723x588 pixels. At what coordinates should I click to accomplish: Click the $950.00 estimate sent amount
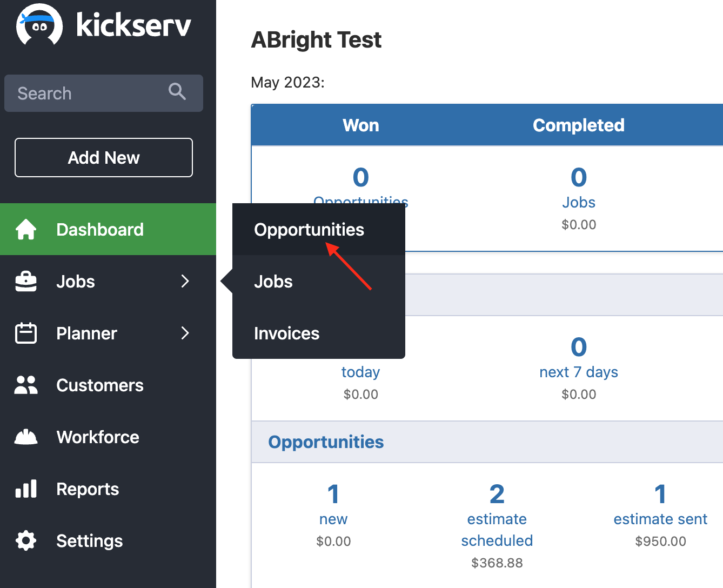coord(660,541)
